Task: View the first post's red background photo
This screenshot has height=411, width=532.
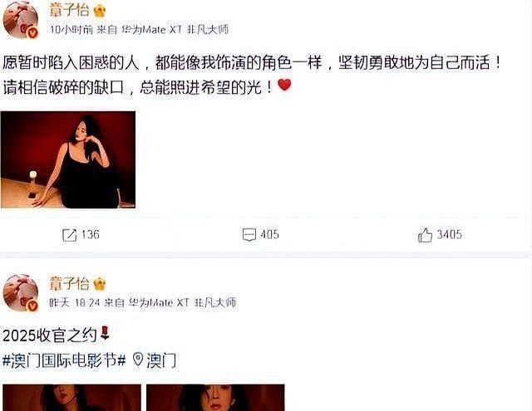Action: click(x=68, y=159)
